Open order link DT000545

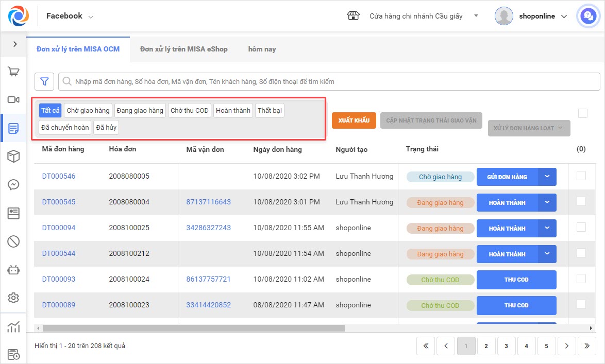pos(59,202)
